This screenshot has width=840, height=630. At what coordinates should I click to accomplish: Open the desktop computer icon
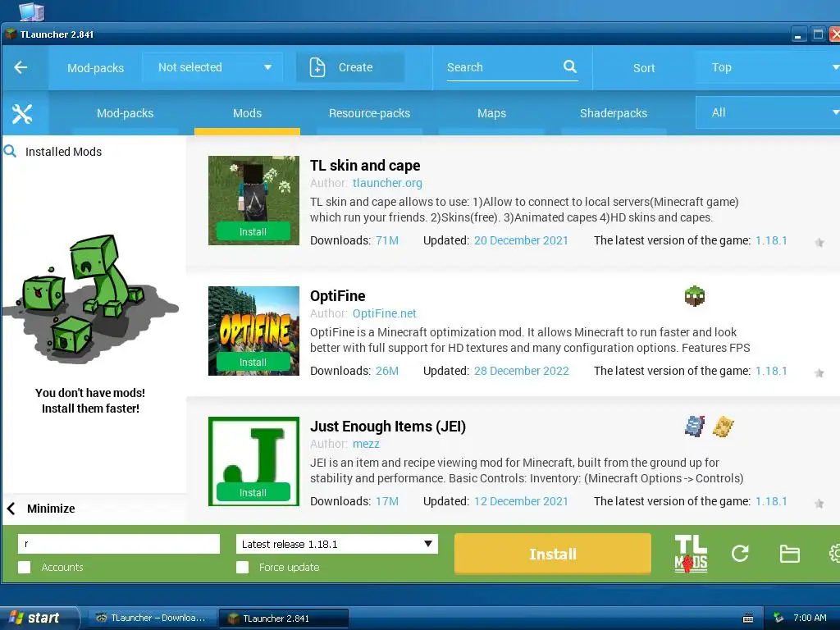click(x=32, y=11)
